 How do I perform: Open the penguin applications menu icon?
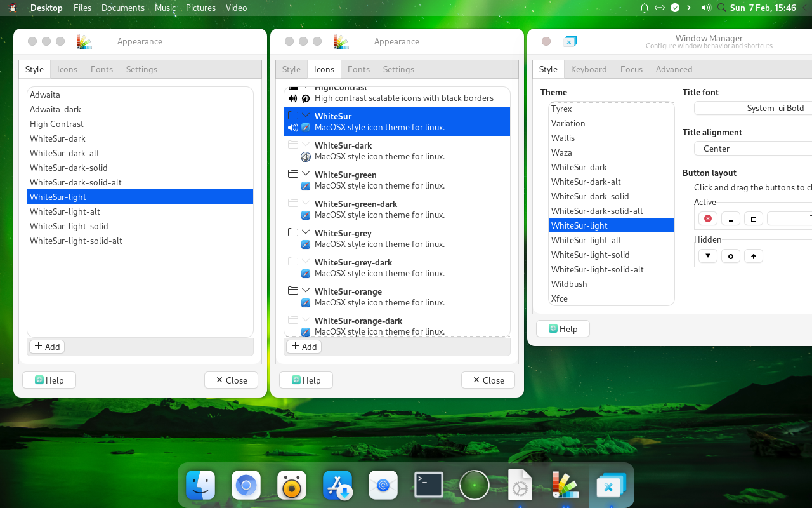point(13,8)
